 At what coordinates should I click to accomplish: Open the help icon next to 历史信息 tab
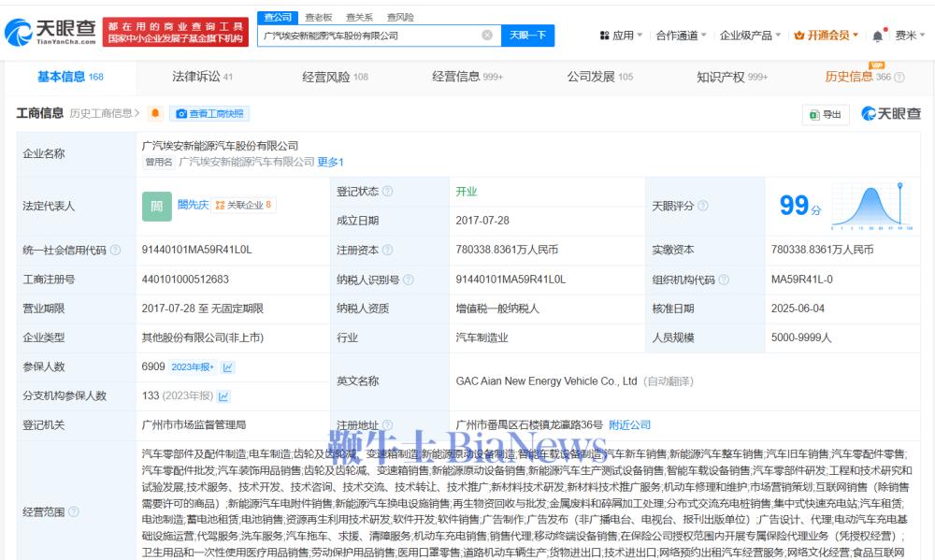pos(899,77)
